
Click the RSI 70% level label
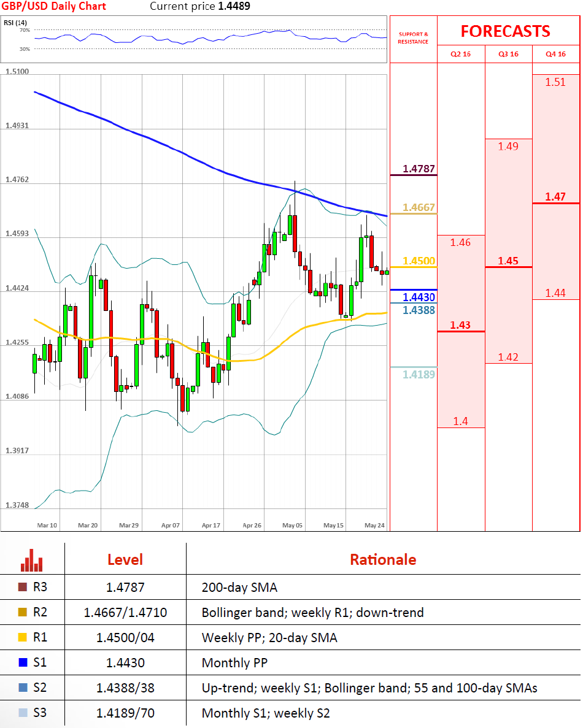click(x=25, y=30)
